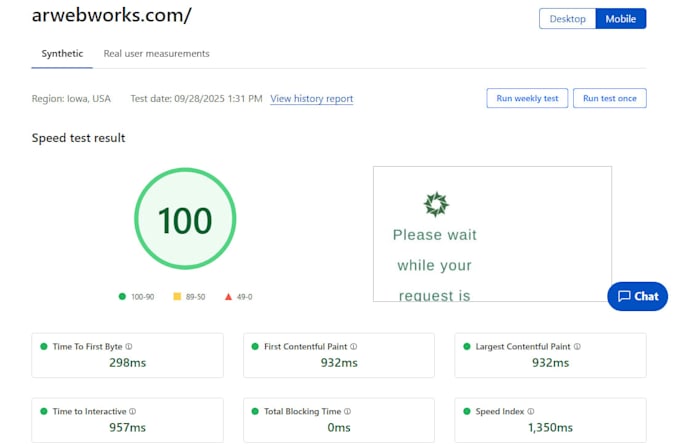Switch to Real user measurements tab
Screen dimensions: 680x444
[156, 54]
